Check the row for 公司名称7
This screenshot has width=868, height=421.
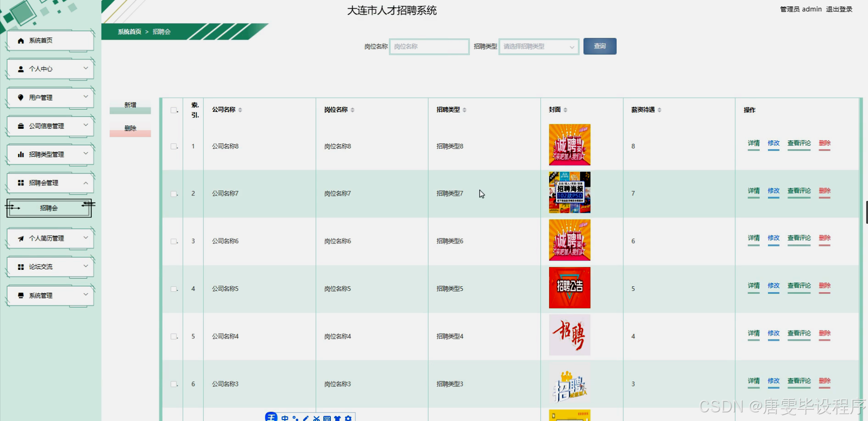(x=174, y=194)
